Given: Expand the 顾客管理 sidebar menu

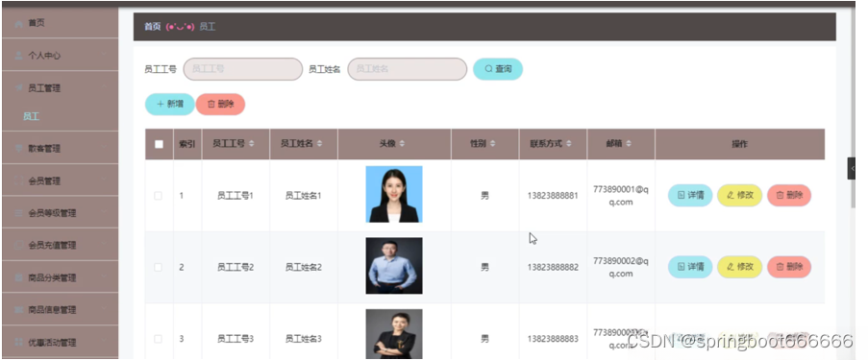Looking at the screenshot, I should coord(60,148).
